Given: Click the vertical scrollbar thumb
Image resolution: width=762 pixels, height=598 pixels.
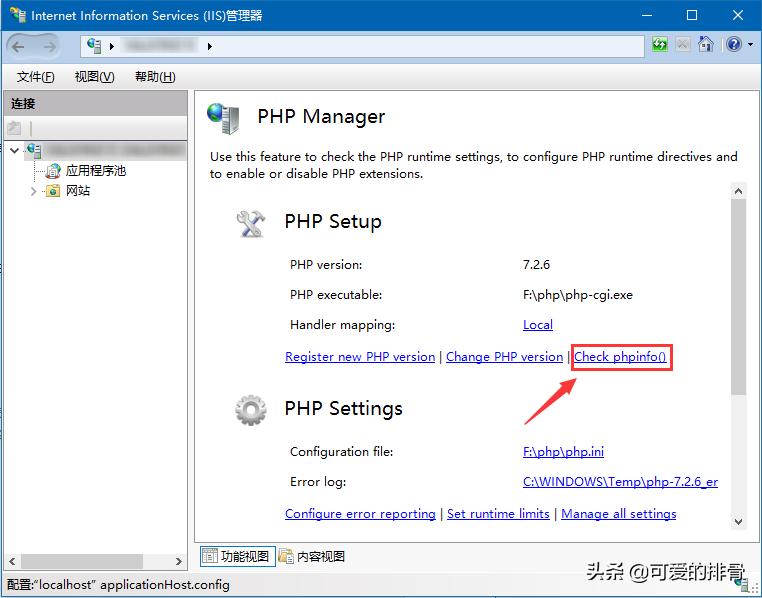Looking at the screenshot, I should [739, 297].
